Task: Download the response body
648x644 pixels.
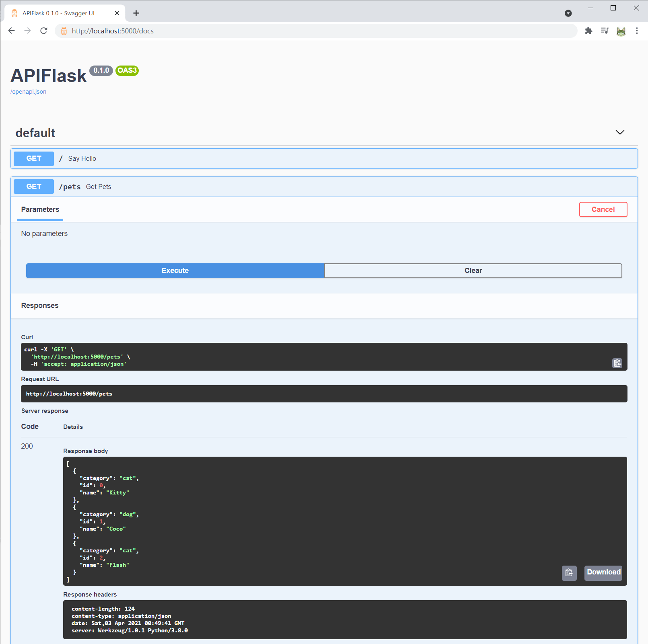Action: click(603, 572)
